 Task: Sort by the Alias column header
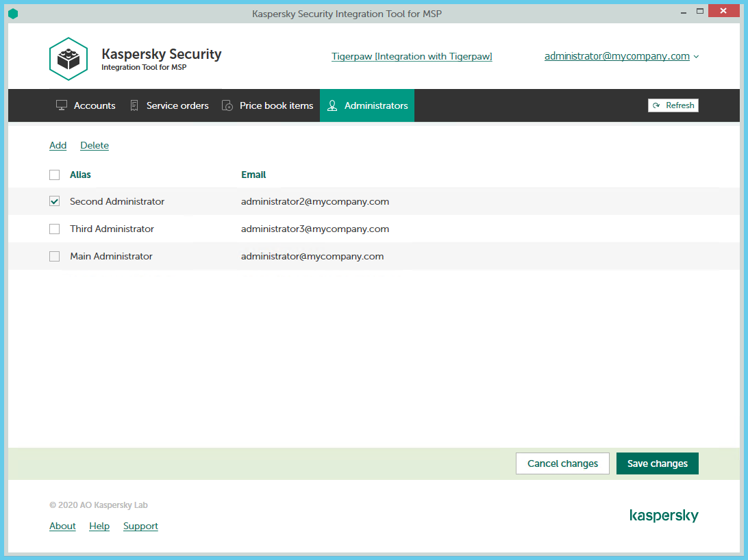[80, 175]
